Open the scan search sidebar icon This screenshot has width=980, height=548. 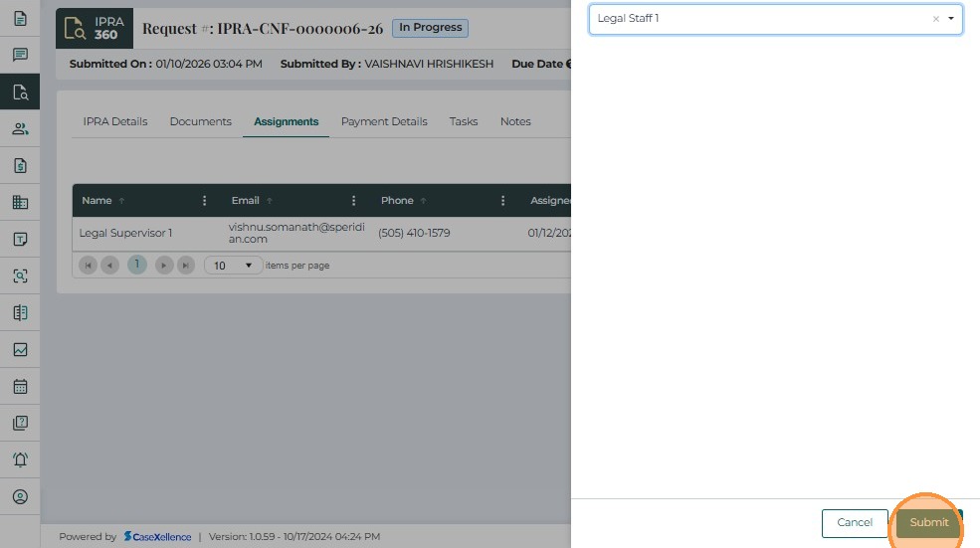(x=20, y=276)
